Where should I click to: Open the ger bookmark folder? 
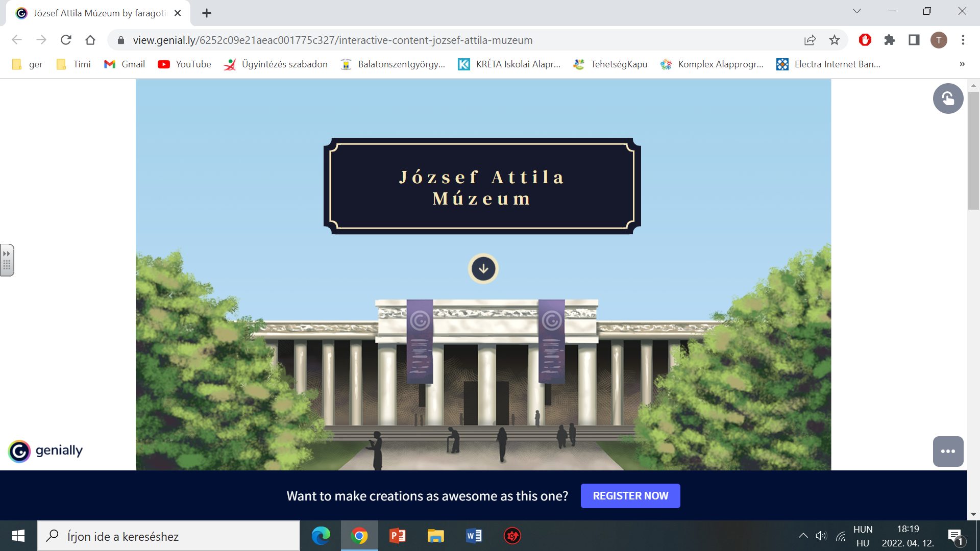click(27, 64)
